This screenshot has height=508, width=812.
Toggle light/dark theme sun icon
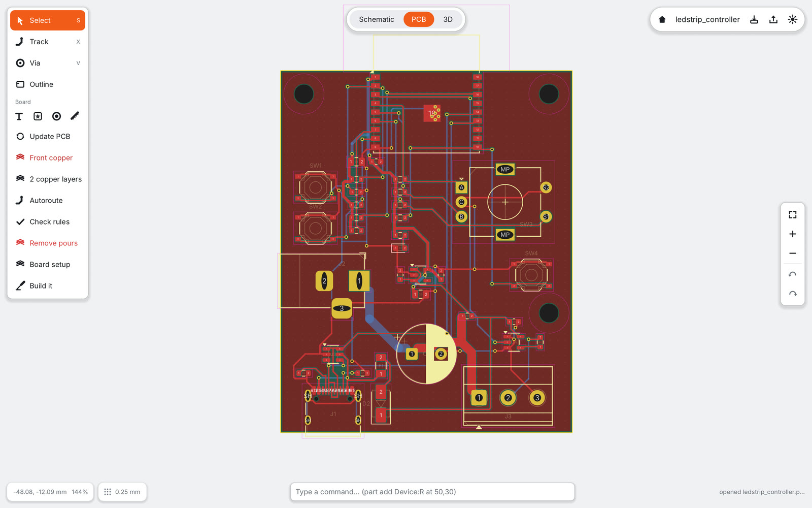[793, 19]
